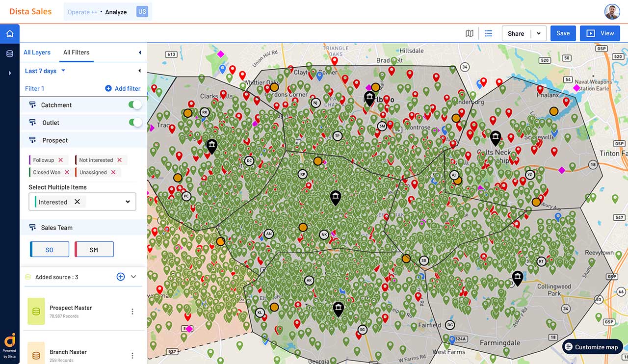Toggle the Outlet filter switch
This screenshot has width=628, height=364.
pyautogui.click(x=135, y=123)
